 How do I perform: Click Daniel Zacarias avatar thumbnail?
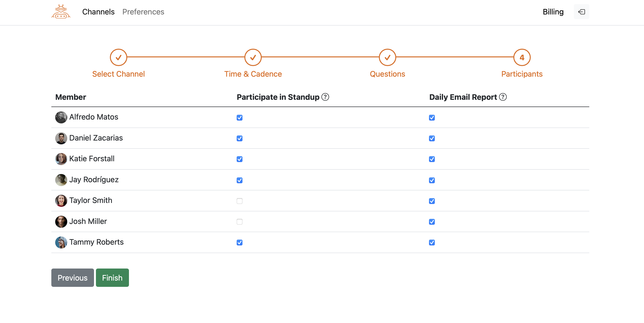tap(61, 138)
